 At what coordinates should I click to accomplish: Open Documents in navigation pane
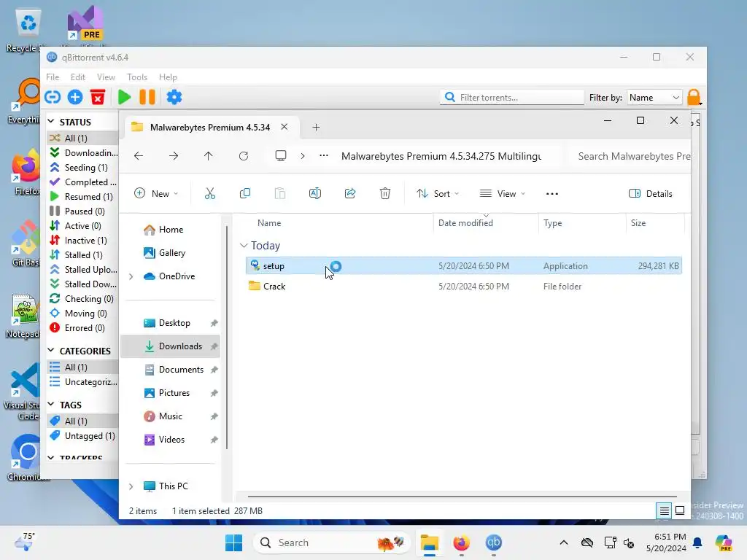(171, 370)
